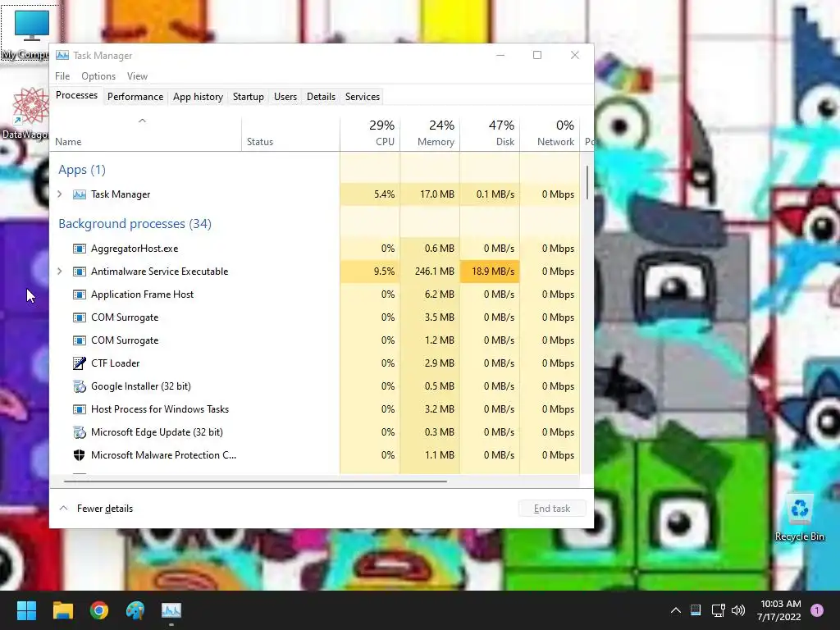
Task: Open the Windows Start menu
Action: click(x=26, y=610)
